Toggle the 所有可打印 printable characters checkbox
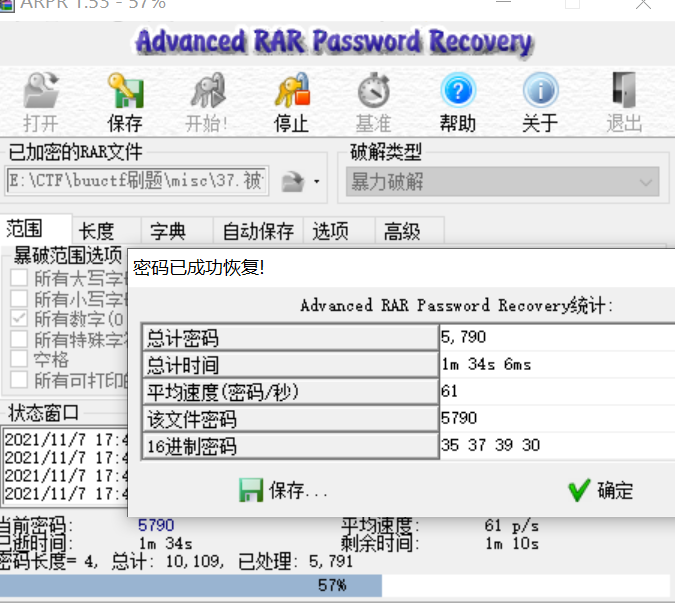 19,380
